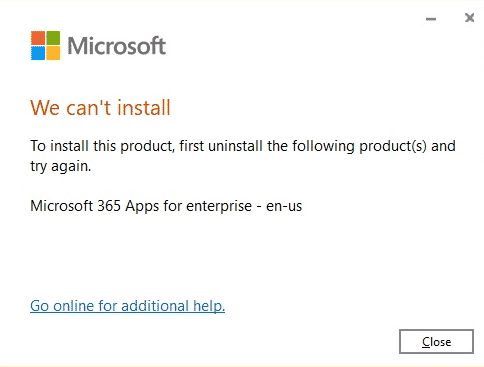
Task: Click the Microsoft four-color logo
Action: pyautogui.click(x=46, y=46)
